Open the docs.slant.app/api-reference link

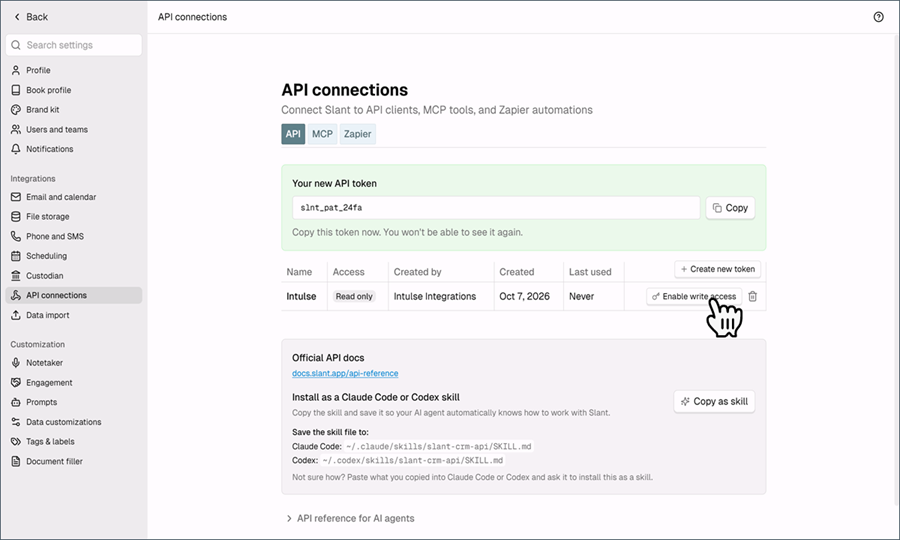(345, 373)
